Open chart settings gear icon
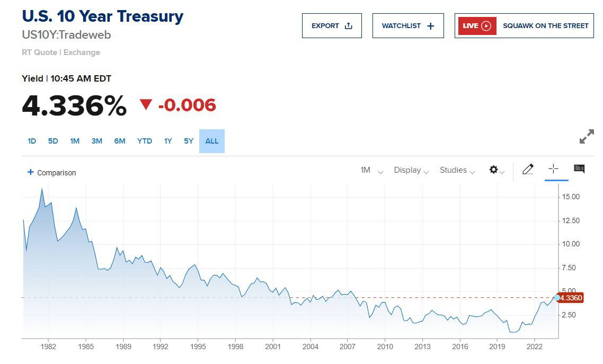603x364 pixels. (494, 170)
